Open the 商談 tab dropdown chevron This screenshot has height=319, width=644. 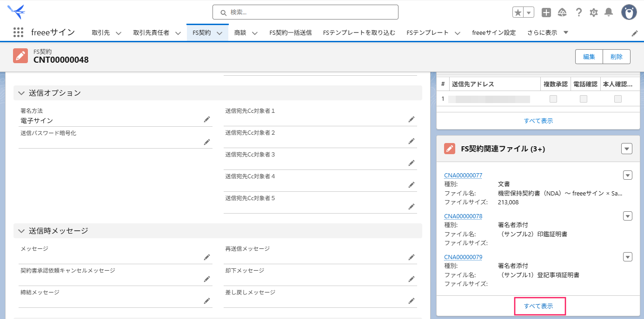tap(255, 33)
